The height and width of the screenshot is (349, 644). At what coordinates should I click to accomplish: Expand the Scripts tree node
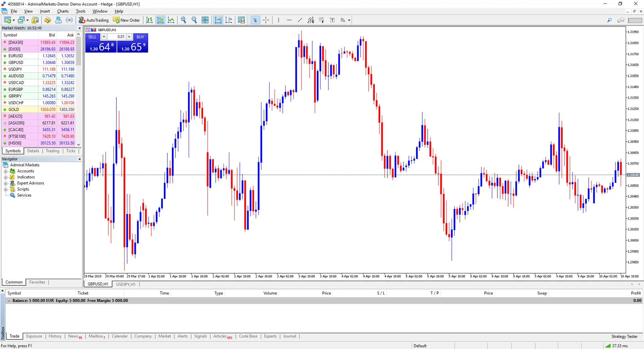click(x=6, y=189)
